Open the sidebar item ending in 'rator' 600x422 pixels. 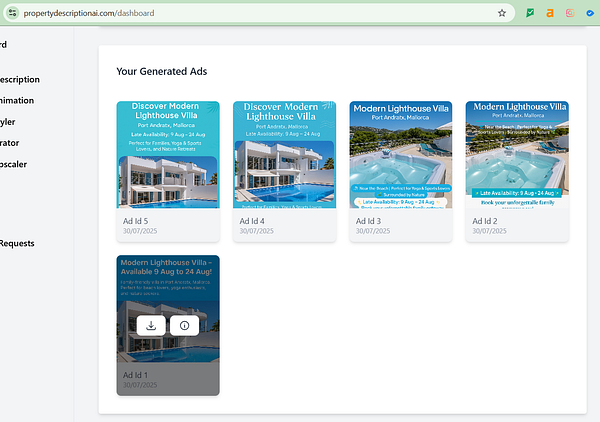pyautogui.click(x=10, y=143)
